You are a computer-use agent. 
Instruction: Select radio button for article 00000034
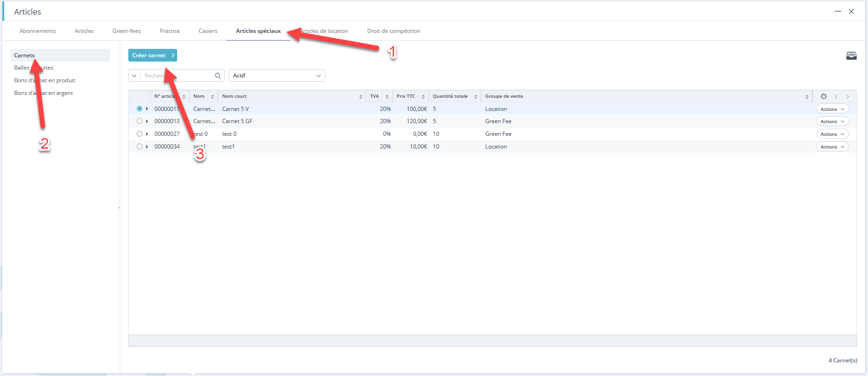click(140, 147)
